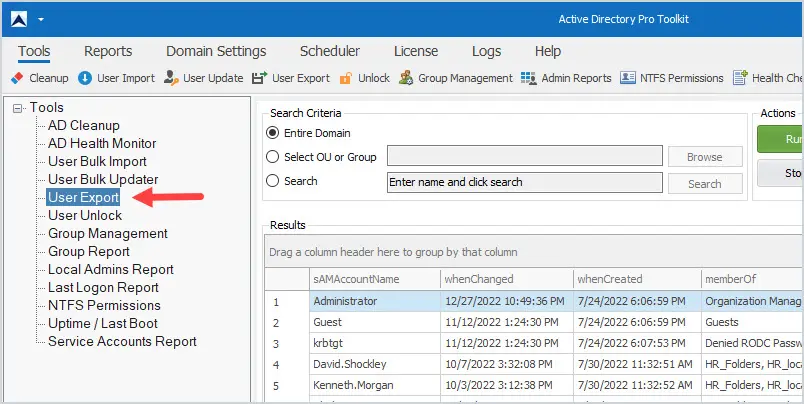
Task: Click whenCreated value 7/30/2022 11:32:52 AM
Action: pos(635,386)
